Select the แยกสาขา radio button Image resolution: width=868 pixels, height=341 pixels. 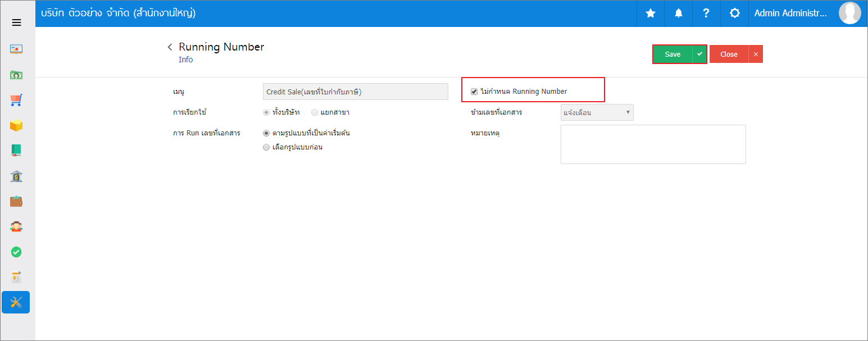315,112
